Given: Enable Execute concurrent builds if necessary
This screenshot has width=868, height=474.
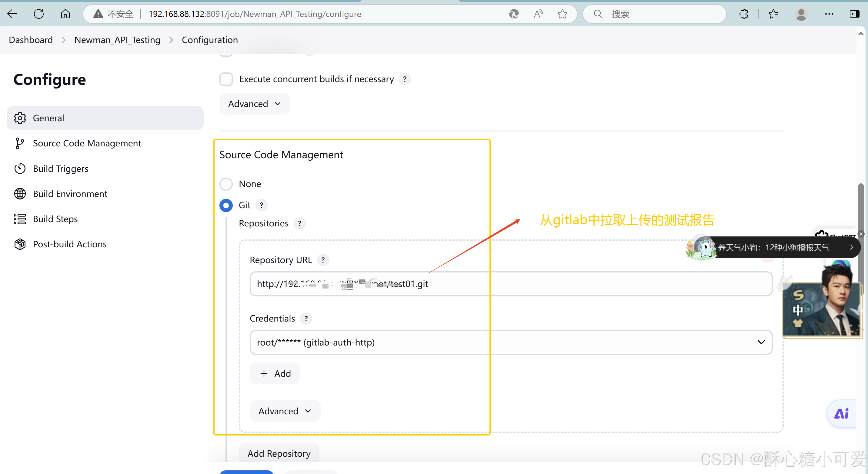Looking at the screenshot, I should [x=226, y=79].
